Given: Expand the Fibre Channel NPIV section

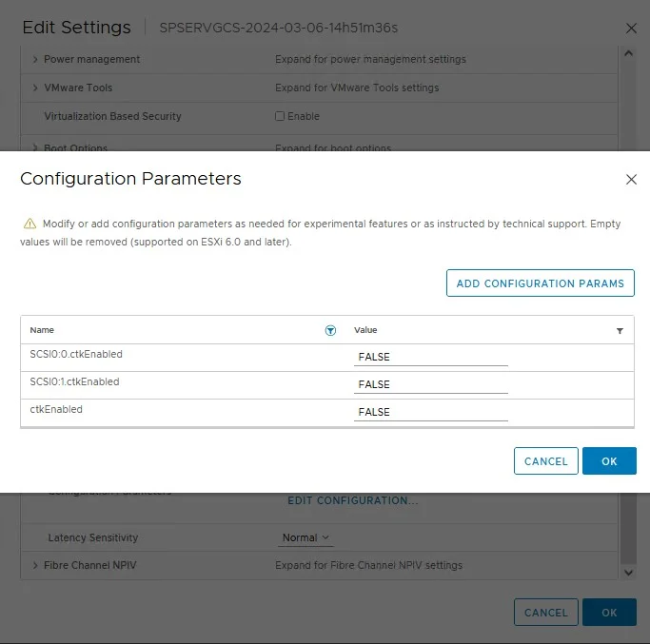Looking at the screenshot, I should [35, 565].
